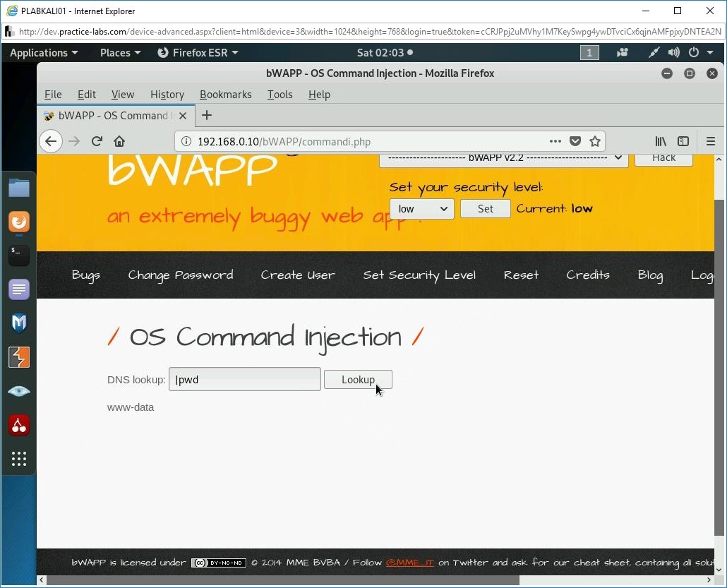Launch Metasploit from the dock
This screenshot has height=588, width=727.
tap(18, 323)
